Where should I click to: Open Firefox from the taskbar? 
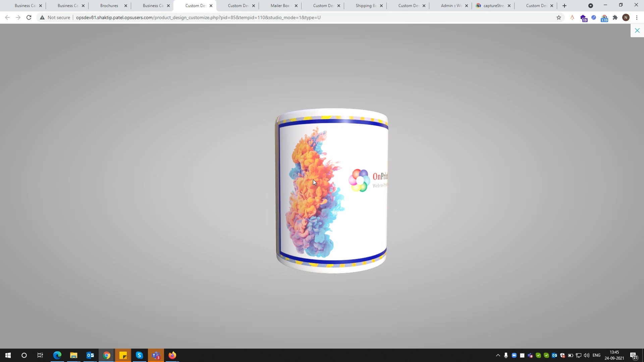172,355
